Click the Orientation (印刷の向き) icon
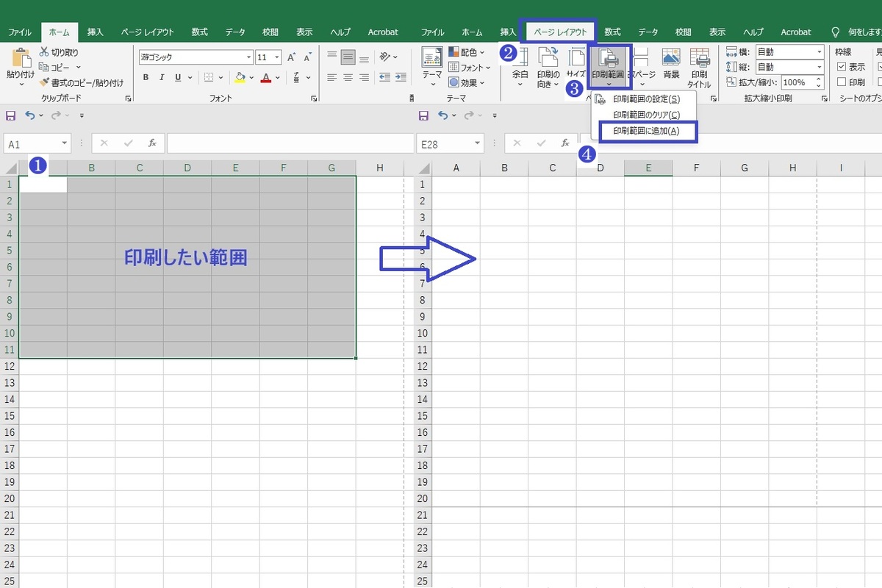The width and height of the screenshot is (882, 588). click(548, 65)
